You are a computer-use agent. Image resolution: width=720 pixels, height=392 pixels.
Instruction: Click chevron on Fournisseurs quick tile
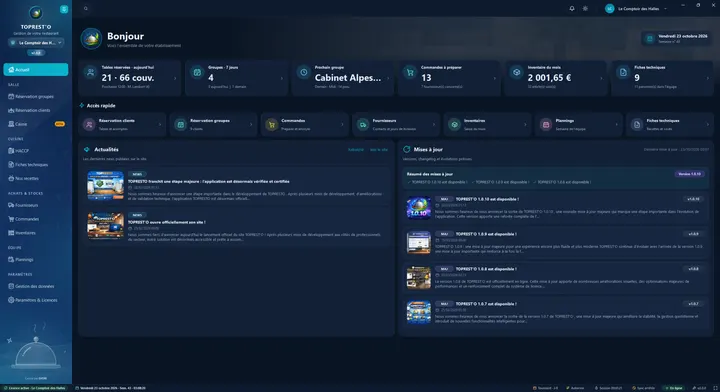pyautogui.click(x=433, y=124)
